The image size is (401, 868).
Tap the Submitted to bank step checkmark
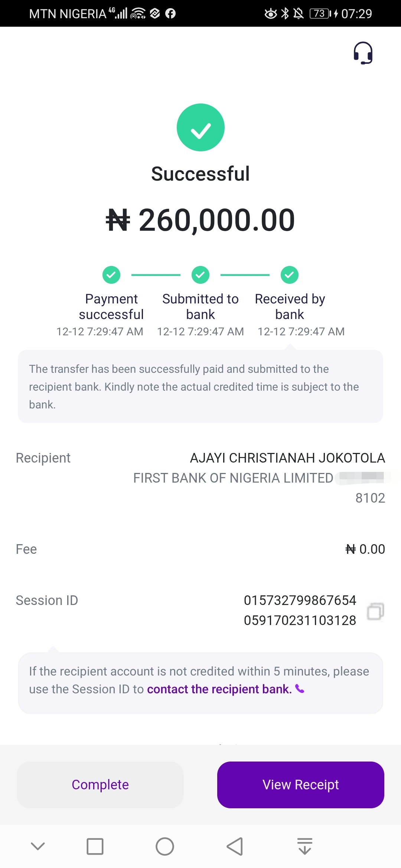(x=200, y=275)
